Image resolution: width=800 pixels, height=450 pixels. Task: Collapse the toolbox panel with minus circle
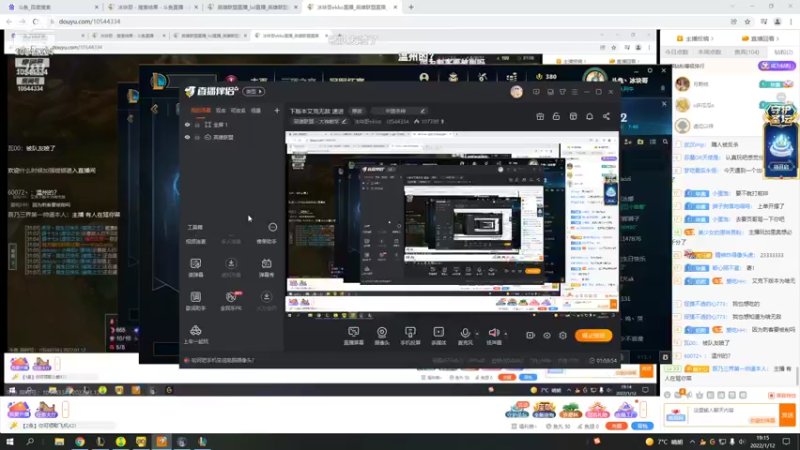point(272,227)
